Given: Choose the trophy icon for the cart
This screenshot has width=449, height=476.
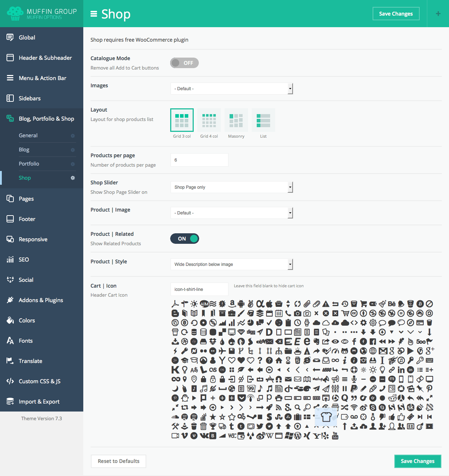Looking at the screenshot, I should click(213, 426).
